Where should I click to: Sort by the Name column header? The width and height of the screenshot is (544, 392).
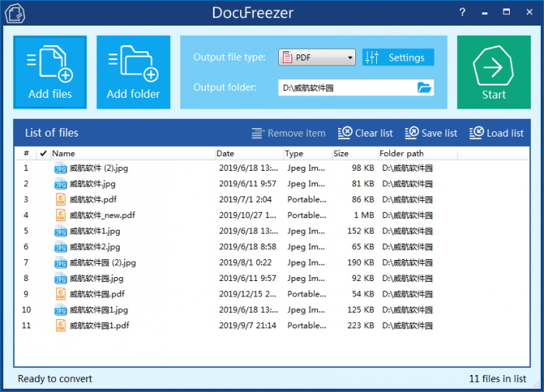[133, 153]
